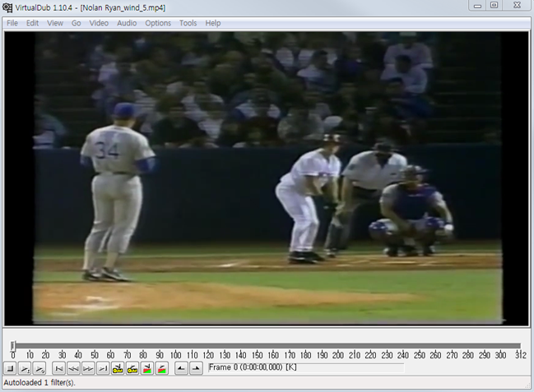The height and width of the screenshot is (392, 534).
Task: Open the Edit menu
Action: tap(32, 23)
